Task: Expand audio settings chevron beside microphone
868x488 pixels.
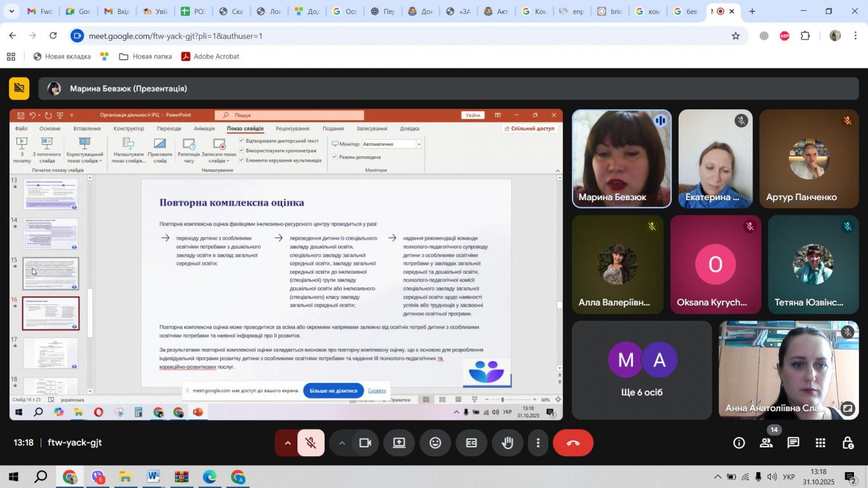Action: (287, 443)
